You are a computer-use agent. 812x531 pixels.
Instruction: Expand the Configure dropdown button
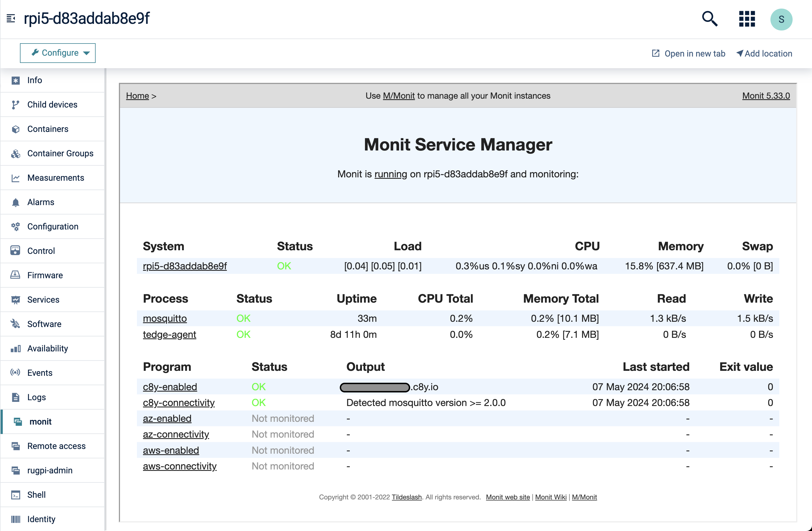click(58, 53)
